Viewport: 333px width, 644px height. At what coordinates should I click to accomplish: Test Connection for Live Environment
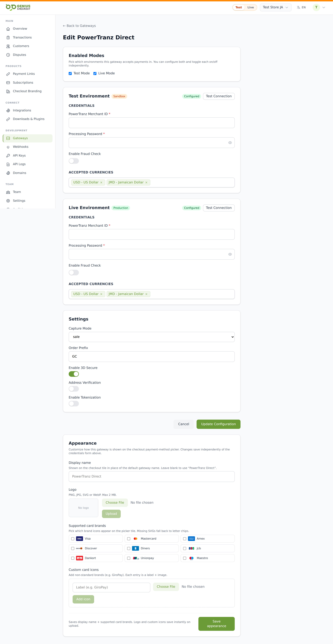(x=219, y=208)
